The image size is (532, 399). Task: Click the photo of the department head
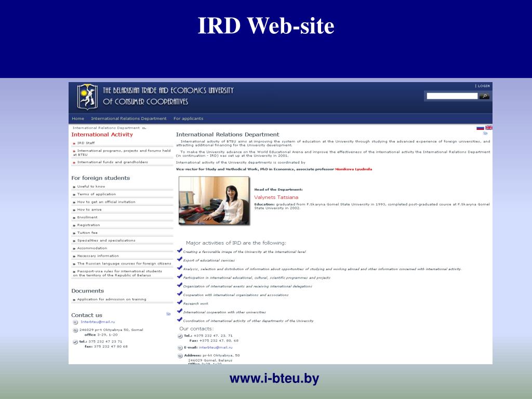(214, 201)
